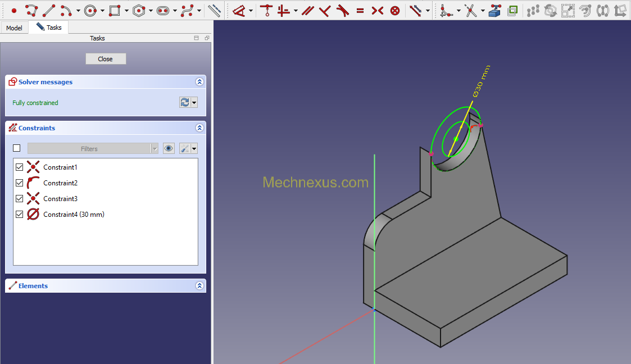This screenshot has width=631, height=364.
Task: Toggle Constraint1 checkbox
Action: (19, 167)
